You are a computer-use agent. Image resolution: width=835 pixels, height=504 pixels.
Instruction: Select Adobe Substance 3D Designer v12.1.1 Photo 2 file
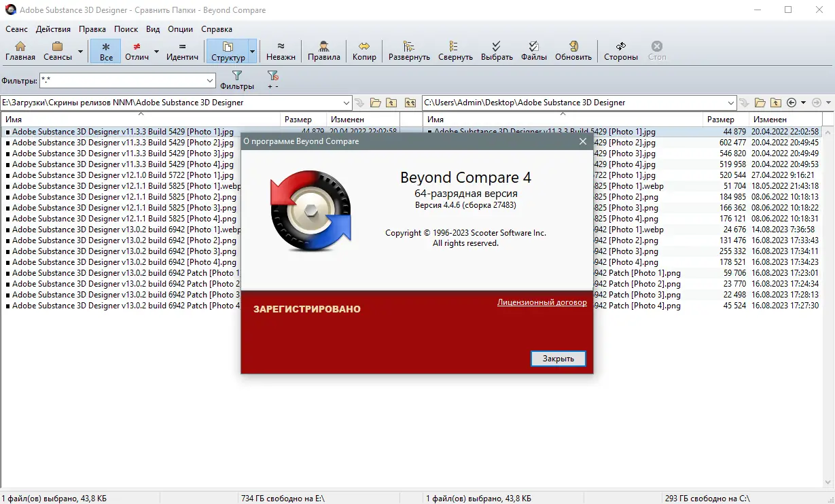(x=116, y=196)
